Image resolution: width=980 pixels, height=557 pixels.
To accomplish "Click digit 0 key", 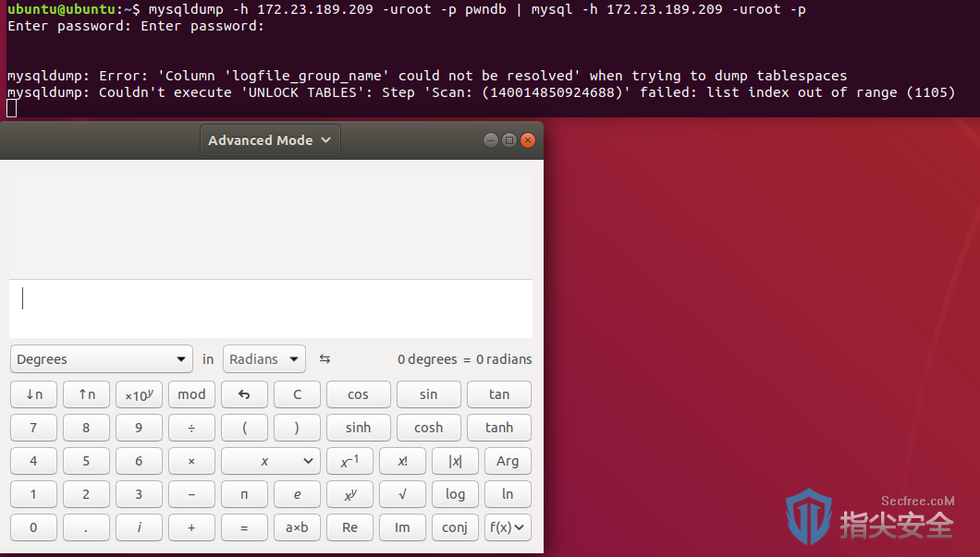I will click(x=34, y=527).
